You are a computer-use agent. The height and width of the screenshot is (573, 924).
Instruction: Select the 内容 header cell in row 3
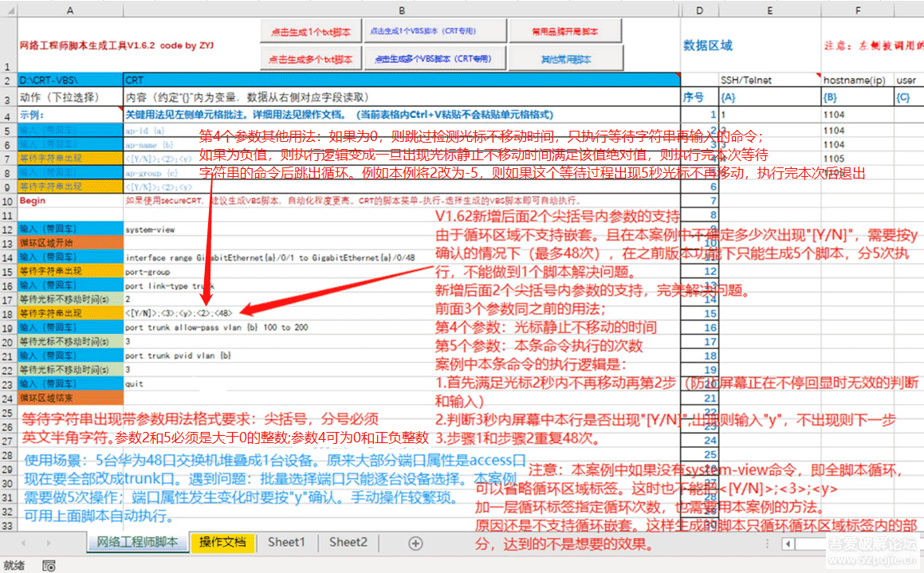[x=402, y=97]
